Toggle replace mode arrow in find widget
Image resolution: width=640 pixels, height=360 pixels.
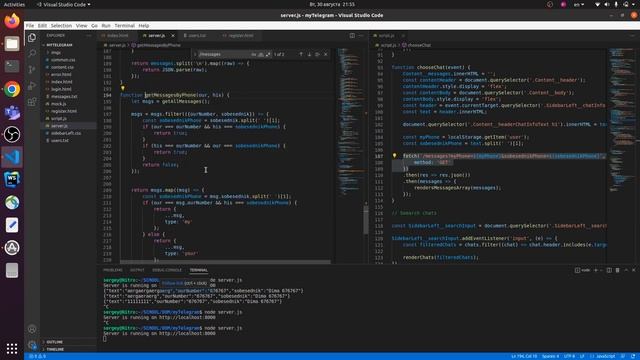tap(195, 54)
